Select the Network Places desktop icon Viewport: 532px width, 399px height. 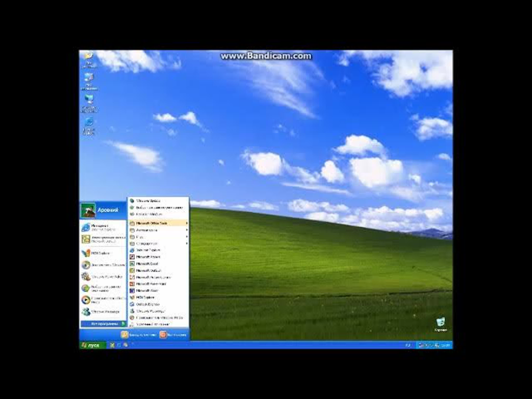pos(89,104)
